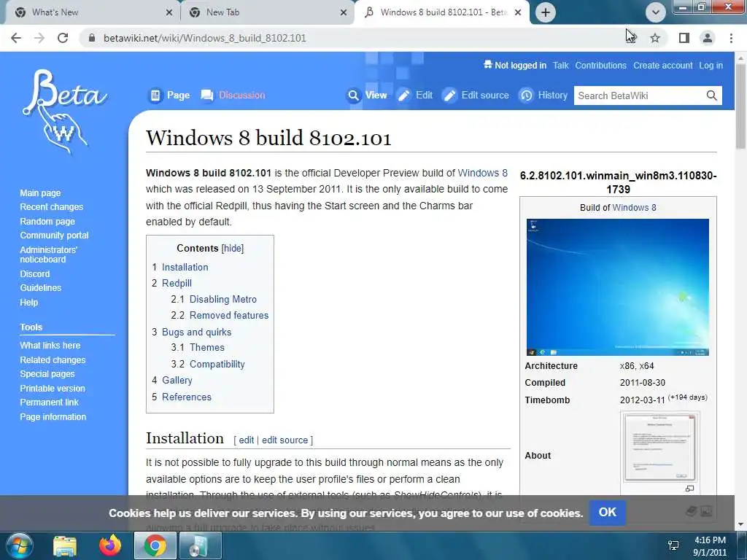Open the Page tab
Screen dimensions: 747x560
point(169,96)
